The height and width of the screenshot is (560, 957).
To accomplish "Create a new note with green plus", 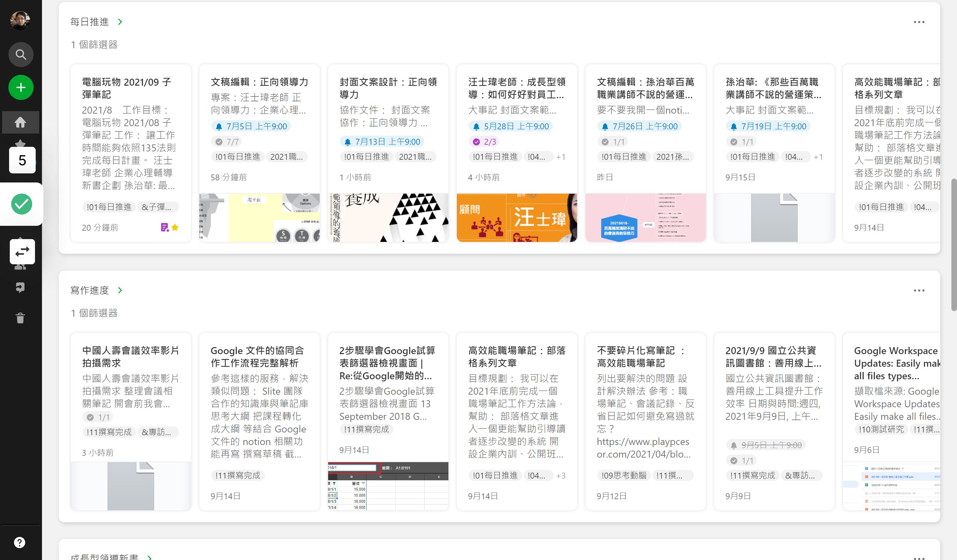I will pos(21,88).
